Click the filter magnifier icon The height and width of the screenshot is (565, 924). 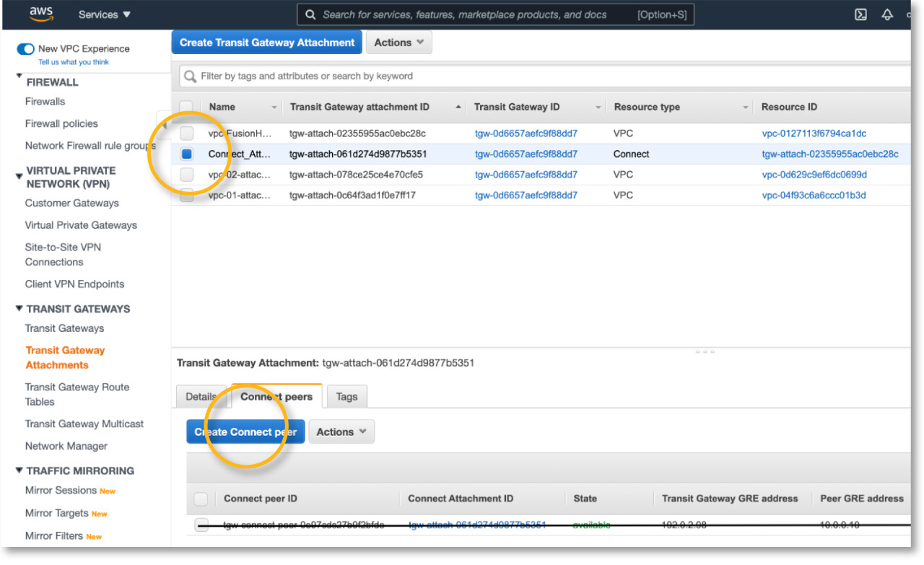(x=191, y=76)
